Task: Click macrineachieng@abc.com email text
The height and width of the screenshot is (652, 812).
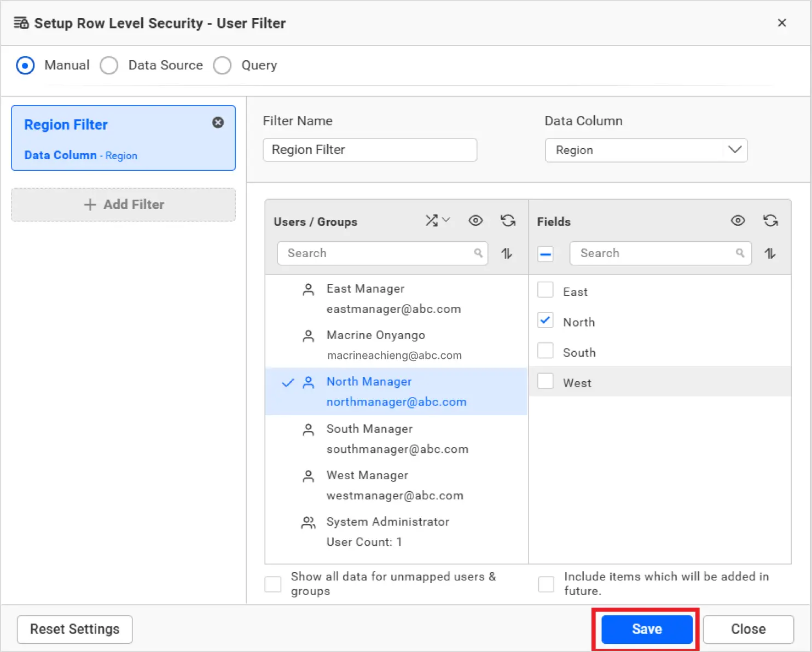Action: pos(395,356)
